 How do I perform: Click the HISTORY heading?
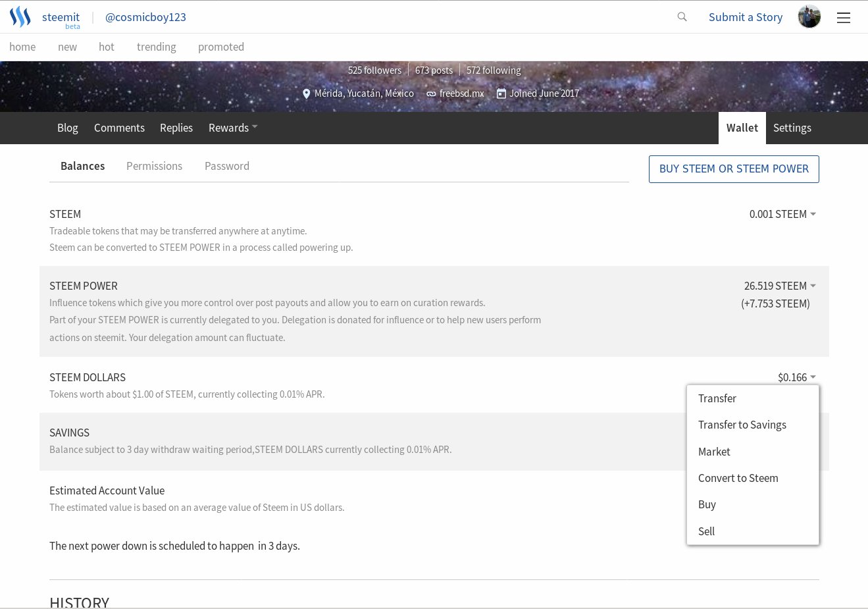point(79,602)
